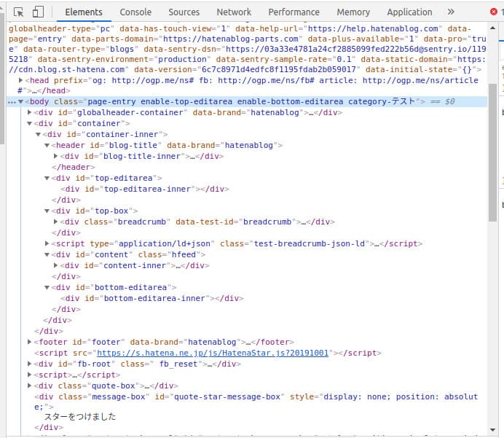Image resolution: width=504 pixels, height=438 pixels.
Task: Expand the globalheader-container div
Action: [30, 112]
